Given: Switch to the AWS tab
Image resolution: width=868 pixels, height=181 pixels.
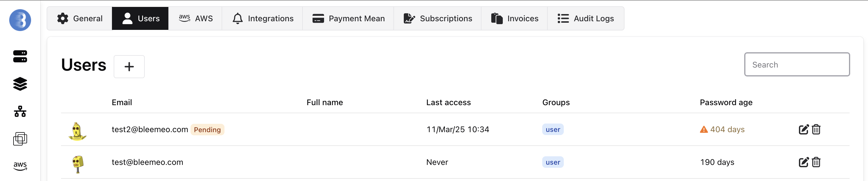Looking at the screenshot, I should point(195,18).
